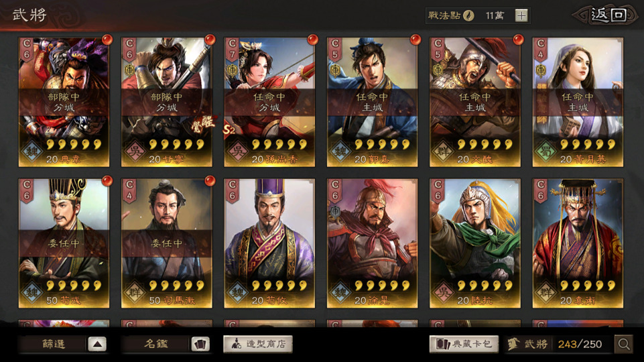Select the 袁術 general card
Screen dimensions: 644x362
click(578, 243)
